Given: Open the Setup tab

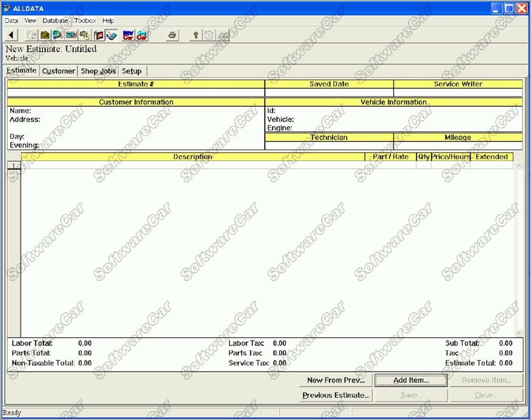Looking at the screenshot, I should tap(131, 71).
